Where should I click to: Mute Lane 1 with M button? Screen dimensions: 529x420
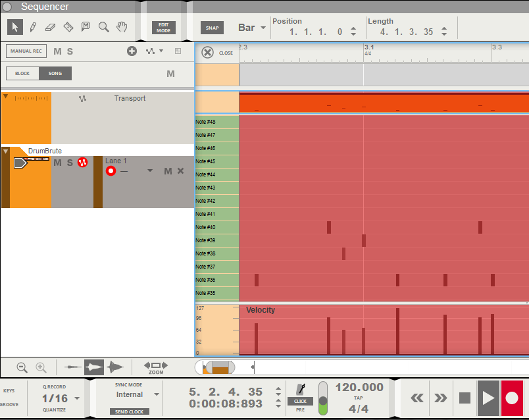coord(168,171)
